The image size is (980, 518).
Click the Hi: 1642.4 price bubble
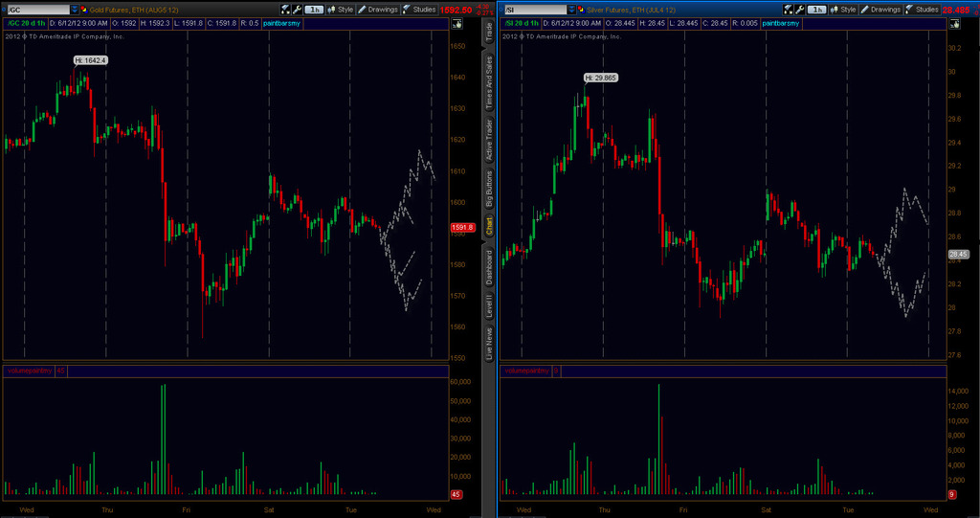pos(91,60)
